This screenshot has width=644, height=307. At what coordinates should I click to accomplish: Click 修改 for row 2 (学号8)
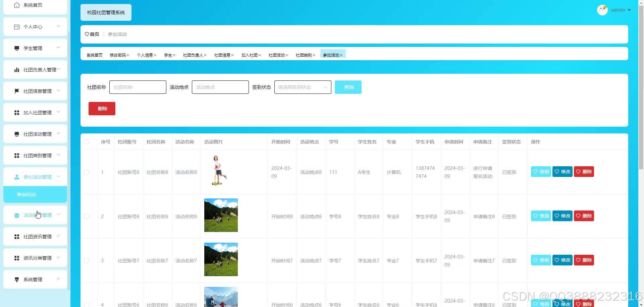[x=562, y=216]
